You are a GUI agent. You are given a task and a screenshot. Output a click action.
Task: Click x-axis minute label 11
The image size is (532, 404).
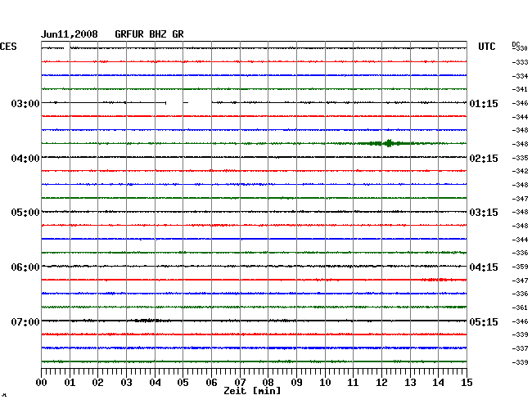[353, 383]
